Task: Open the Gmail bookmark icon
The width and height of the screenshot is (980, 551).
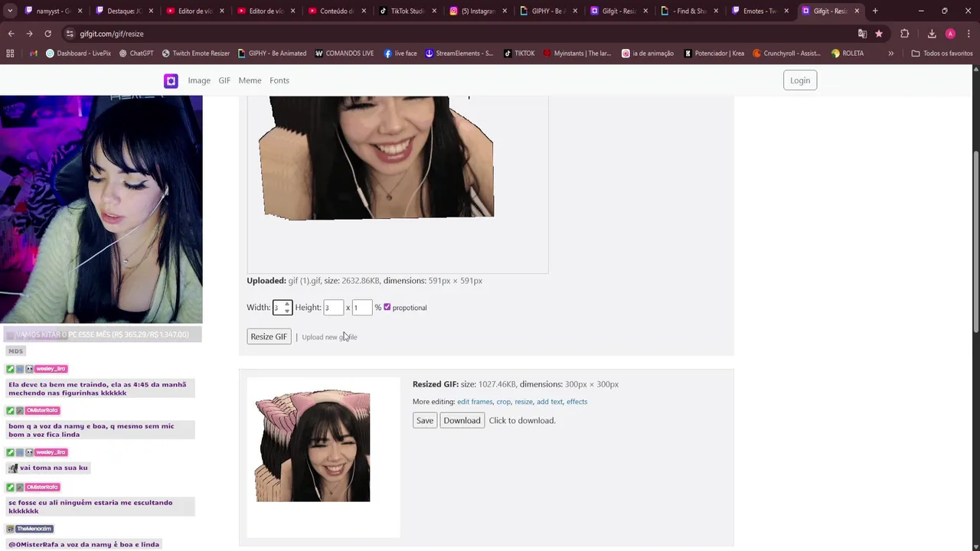Action: point(34,54)
